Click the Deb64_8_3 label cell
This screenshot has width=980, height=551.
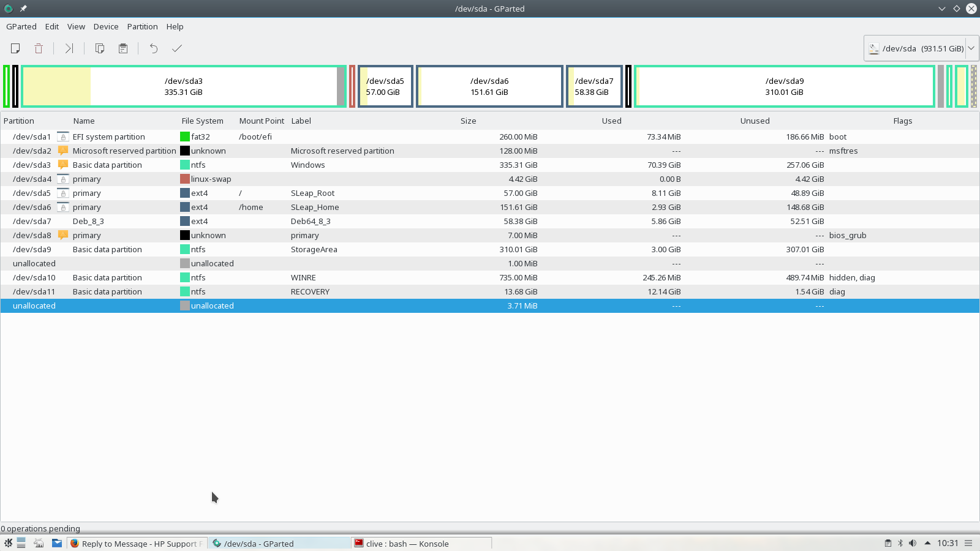[x=311, y=221]
